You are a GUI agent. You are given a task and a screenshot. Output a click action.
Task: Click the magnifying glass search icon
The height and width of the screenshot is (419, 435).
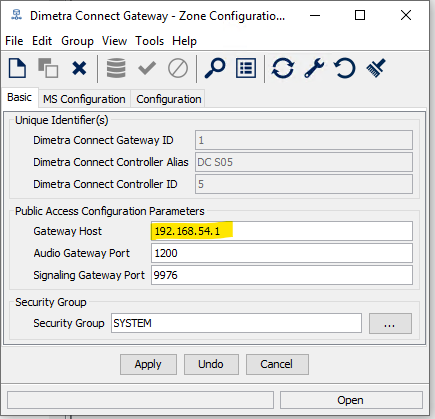[x=215, y=68]
